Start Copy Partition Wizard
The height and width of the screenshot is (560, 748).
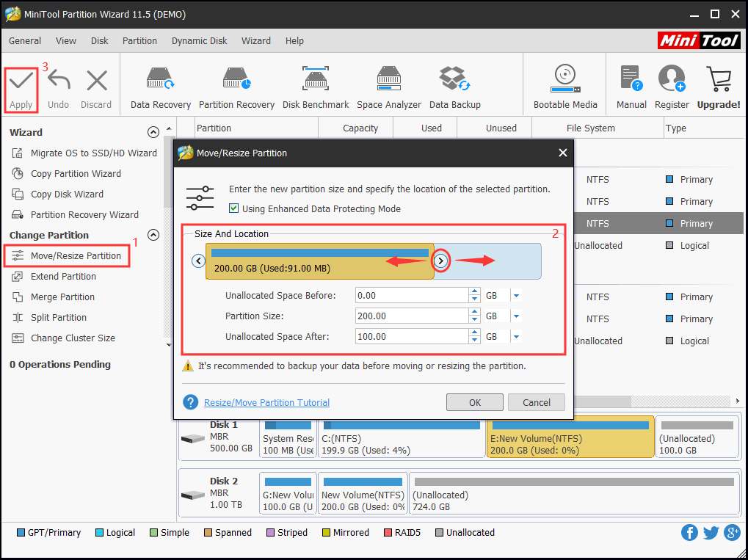click(x=66, y=174)
